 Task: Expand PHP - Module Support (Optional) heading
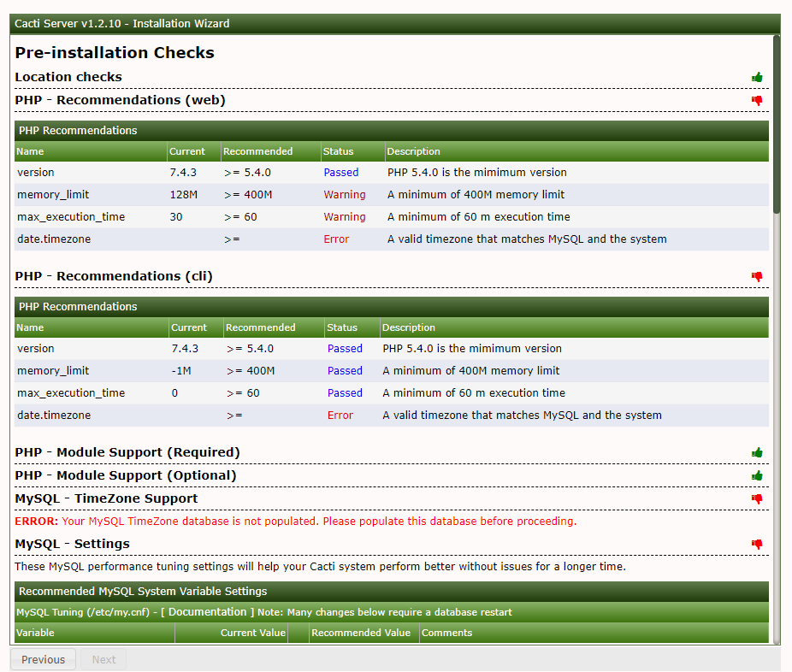click(x=125, y=475)
